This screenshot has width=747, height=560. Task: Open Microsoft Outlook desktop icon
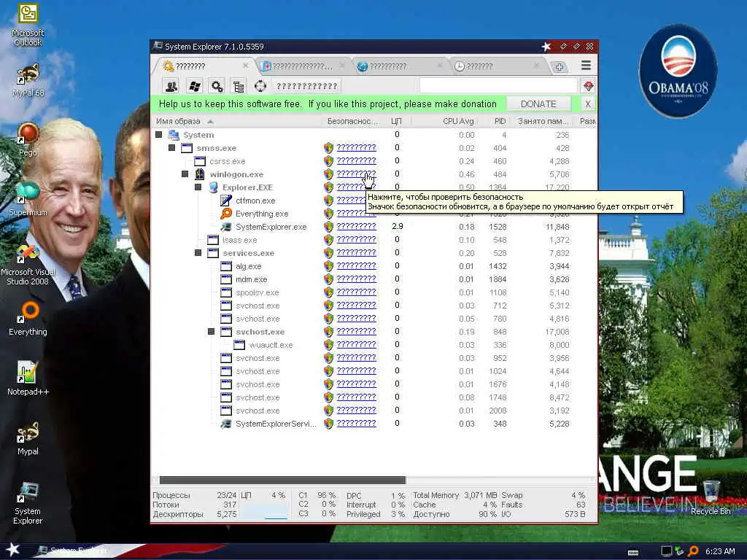tap(28, 25)
